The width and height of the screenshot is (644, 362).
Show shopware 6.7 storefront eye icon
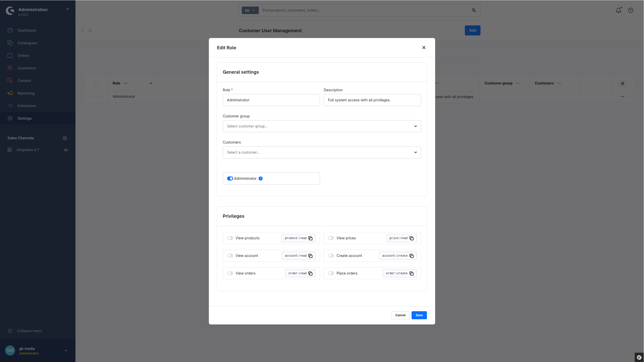(66, 150)
